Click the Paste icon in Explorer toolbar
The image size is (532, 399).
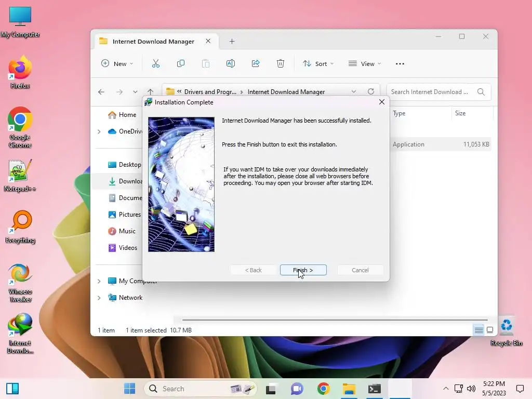[x=206, y=63]
